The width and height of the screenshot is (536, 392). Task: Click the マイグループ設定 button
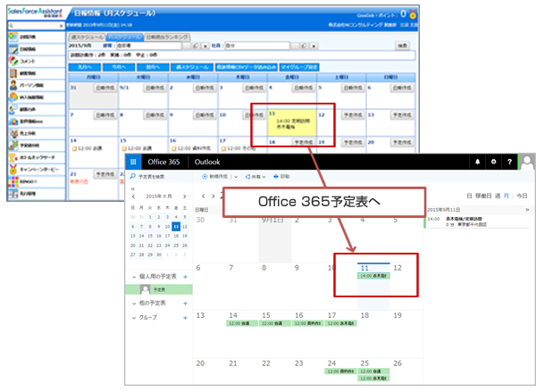(x=299, y=67)
